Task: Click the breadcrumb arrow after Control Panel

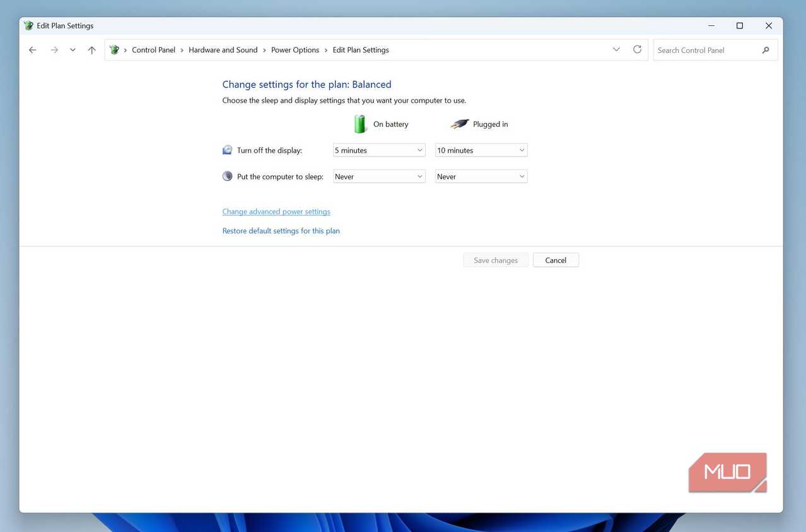Action: 182,50
